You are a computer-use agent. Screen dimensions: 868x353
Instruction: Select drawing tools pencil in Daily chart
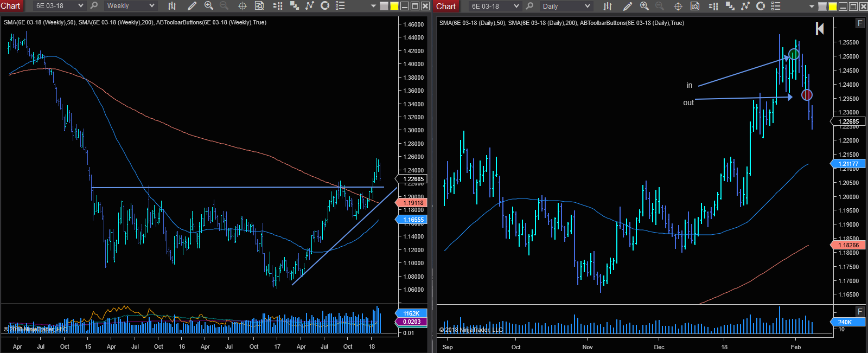(x=627, y=6)
